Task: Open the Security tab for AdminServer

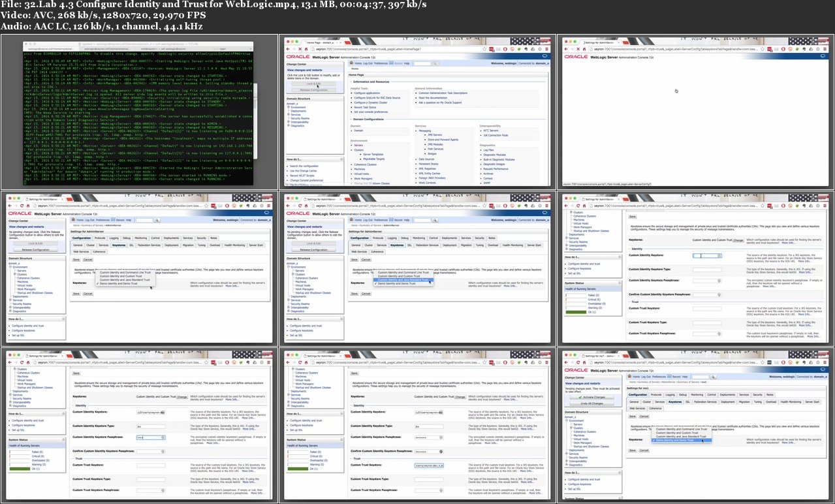Action: [480, 238]
